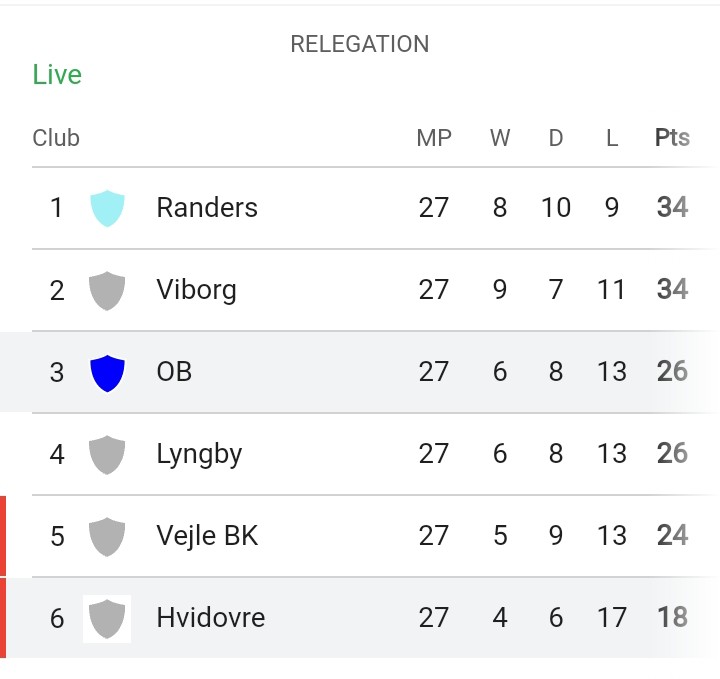The height and width of the screenshot is (679, 720).
Task: Click the Viborg gray shield crest
Action: pos(107,291)
